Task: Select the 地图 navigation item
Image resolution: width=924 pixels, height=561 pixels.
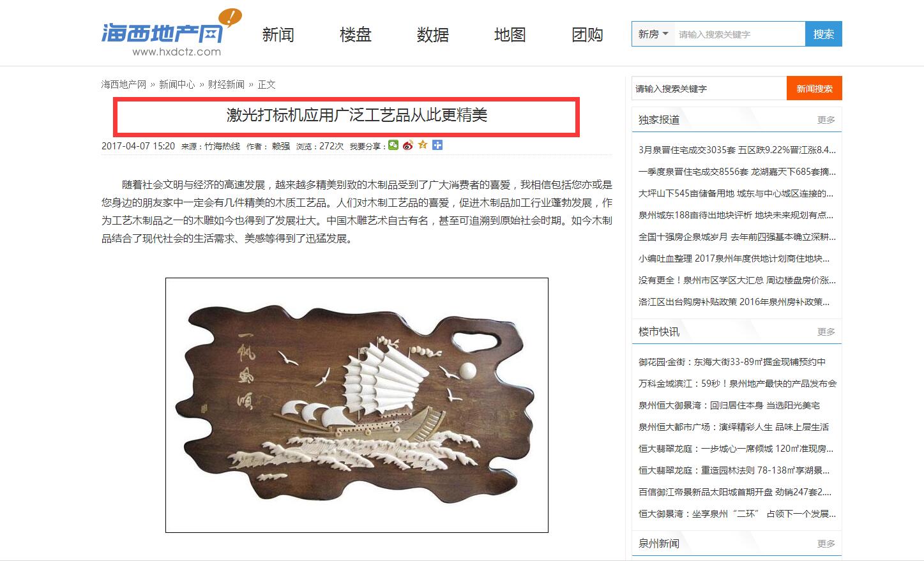Action: coord(510,34)
